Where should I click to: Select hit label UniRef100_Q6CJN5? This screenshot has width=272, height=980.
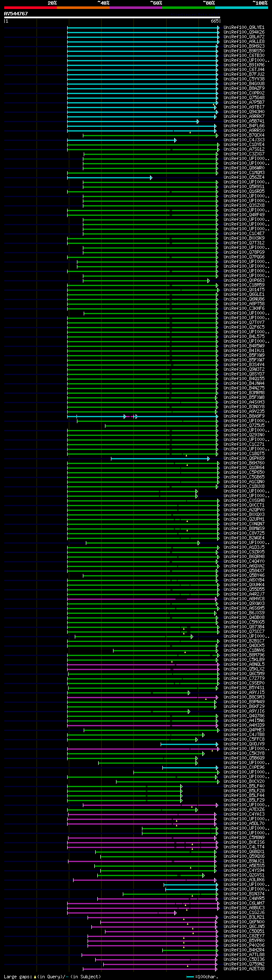(x=244, y=927)
